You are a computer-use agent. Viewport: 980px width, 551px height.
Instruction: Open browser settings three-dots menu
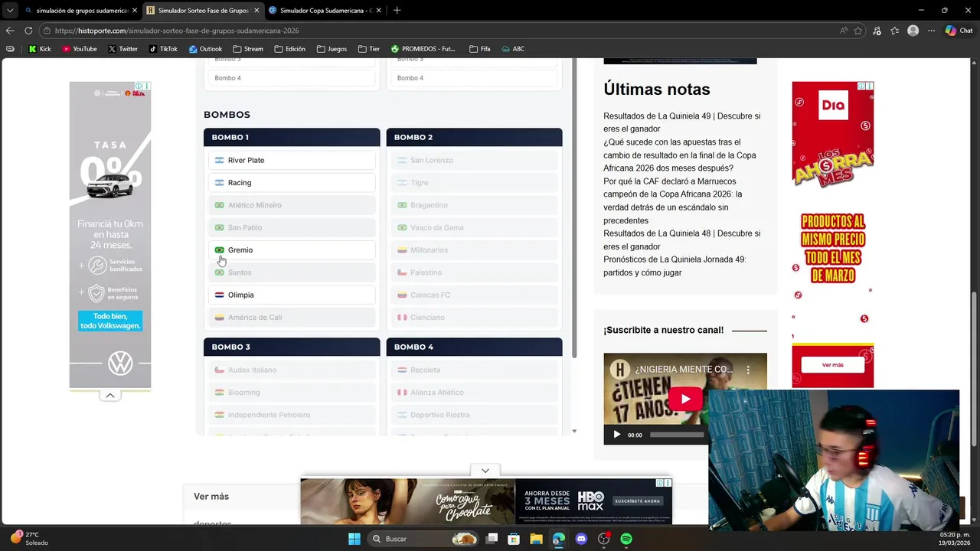coord(931,31)
